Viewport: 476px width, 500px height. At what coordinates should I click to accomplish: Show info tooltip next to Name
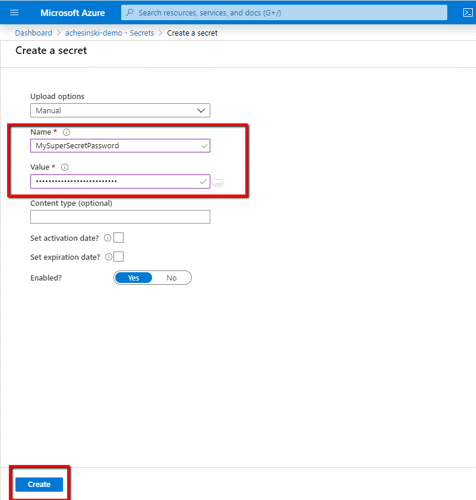pyautogui.click(x=67, y=132)
